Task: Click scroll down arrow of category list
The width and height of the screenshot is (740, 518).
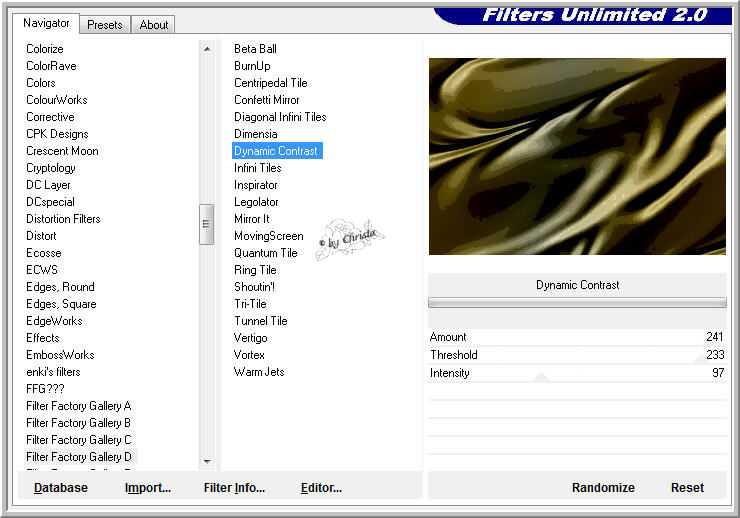Action: (207, 461)
